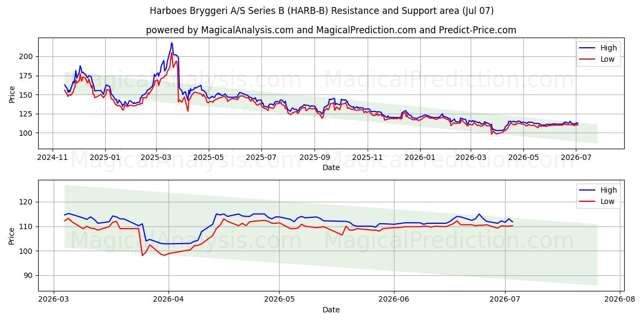The width and height of the screenshot is (644, 322).
Task: Click the '100' y-axis tick on top chart
Action: [27, 133]
